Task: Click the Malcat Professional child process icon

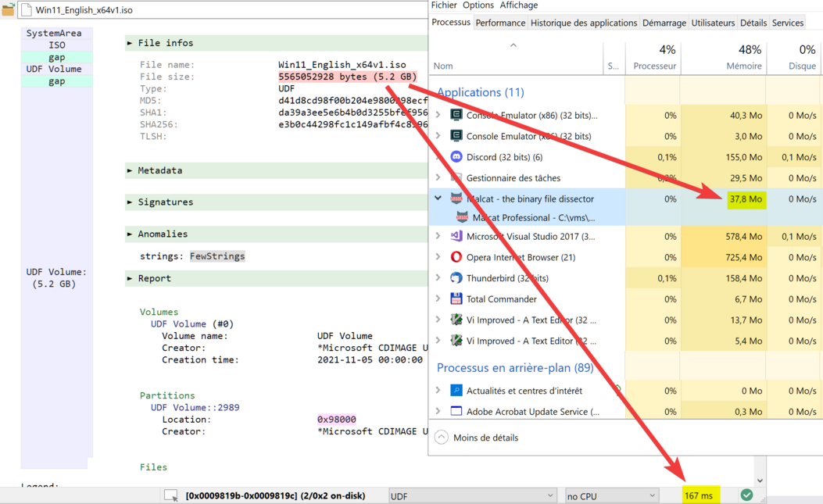Action: point(463,217)
